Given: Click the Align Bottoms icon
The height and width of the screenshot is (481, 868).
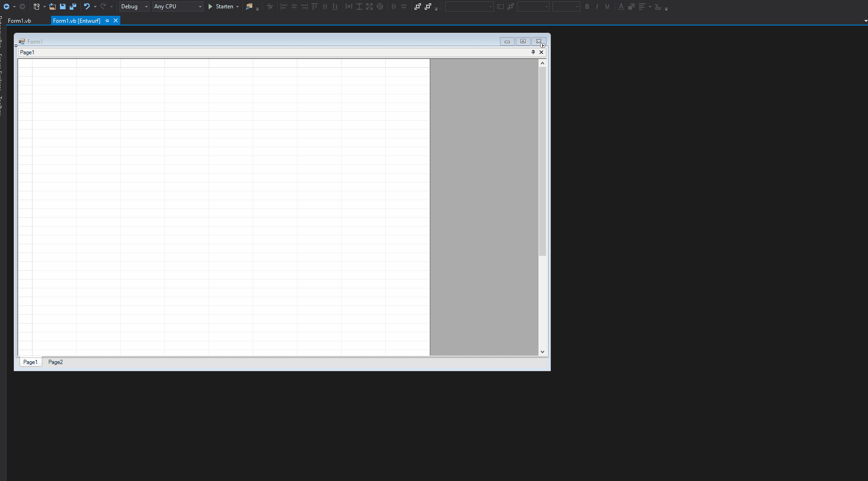Looking at the screenshot, I should click(335, 6).
